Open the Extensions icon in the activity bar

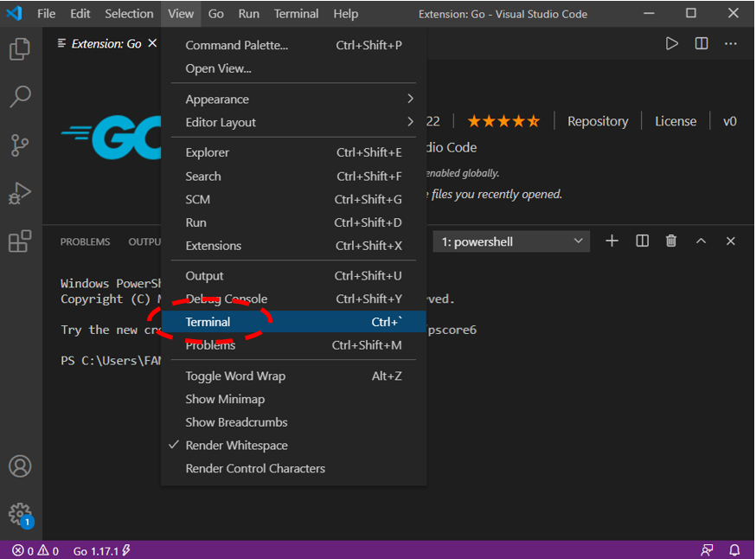(x=20, y=242)
